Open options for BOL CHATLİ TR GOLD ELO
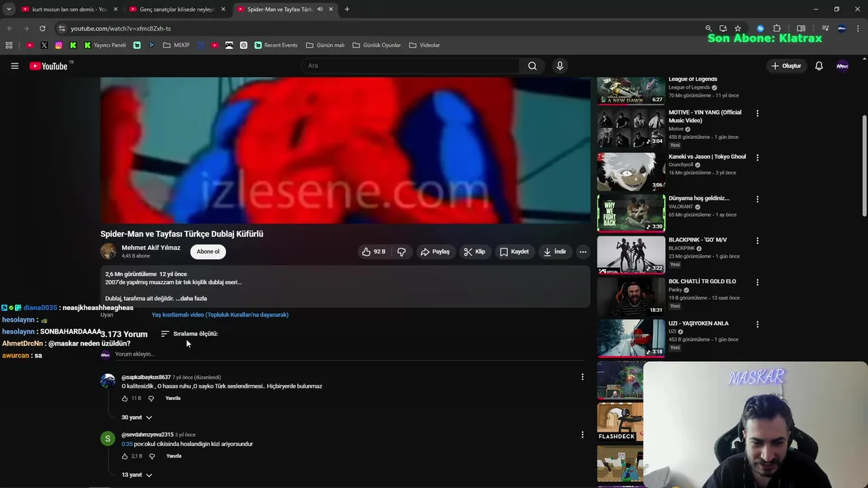868x488 pixels. pos(757,282)
